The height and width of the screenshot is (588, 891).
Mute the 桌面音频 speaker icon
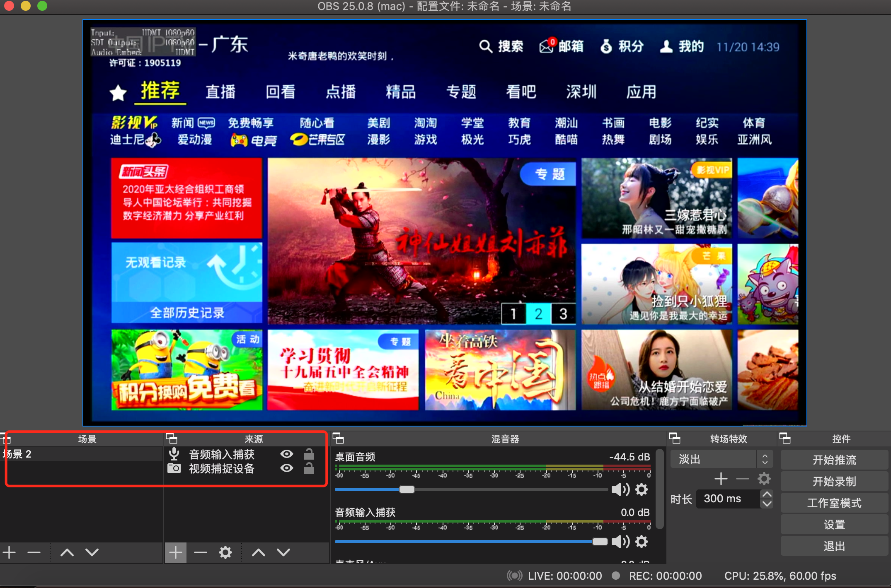point(620,489)
